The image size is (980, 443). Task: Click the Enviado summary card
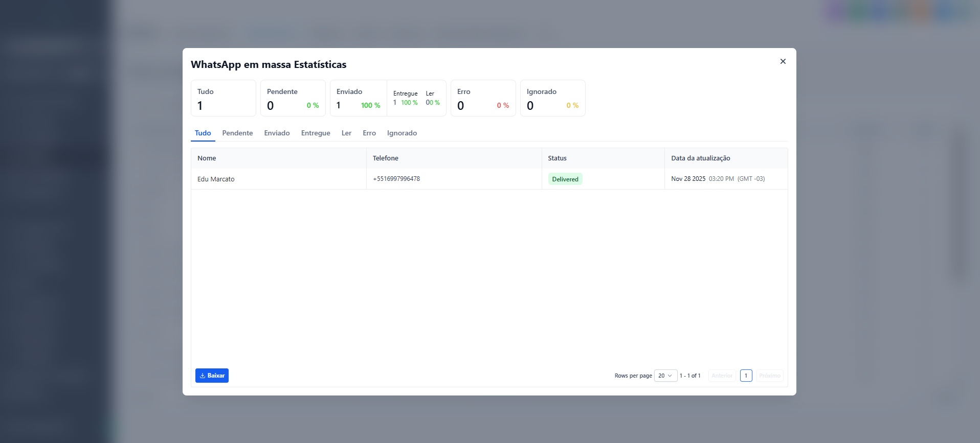pyautogui.click(x=359, y=98)
